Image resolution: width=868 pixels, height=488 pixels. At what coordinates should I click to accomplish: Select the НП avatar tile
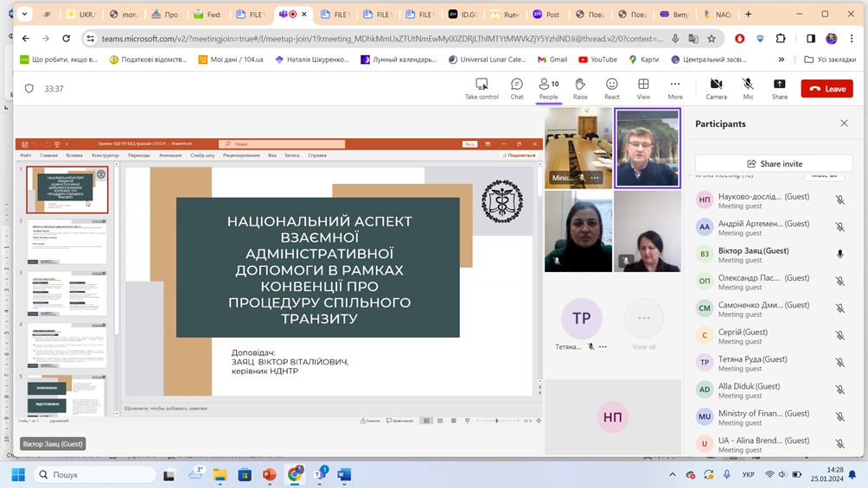coord(612,417)
